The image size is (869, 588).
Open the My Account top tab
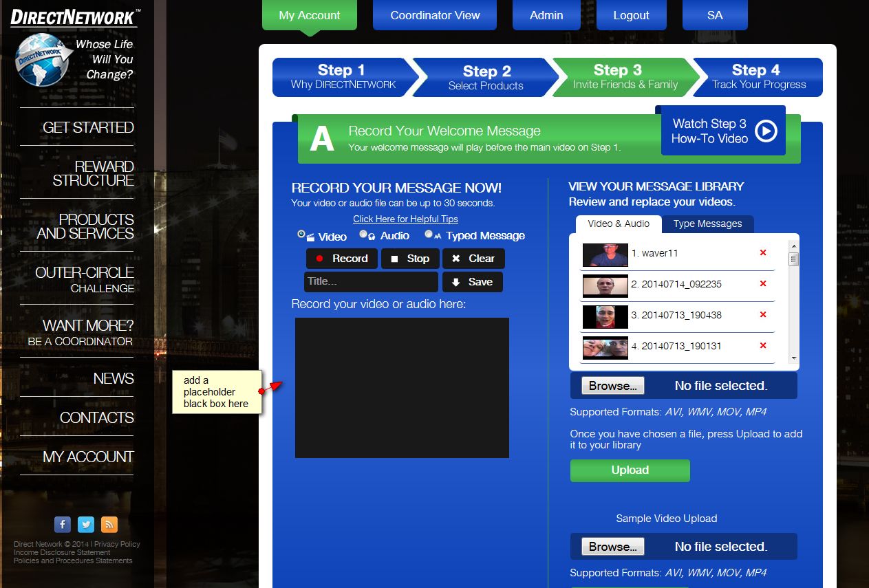click(x=310, y=15)
